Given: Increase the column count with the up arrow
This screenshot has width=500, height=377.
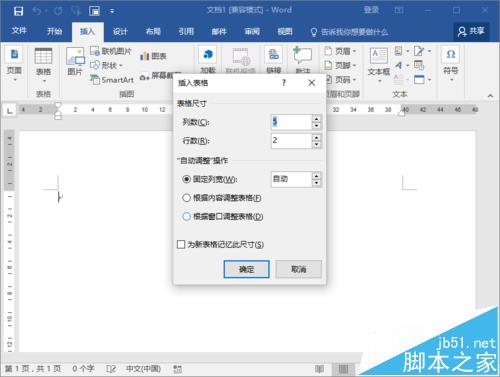Looking at the screenshot, I should pyautogui.click(x=316, y=118).
